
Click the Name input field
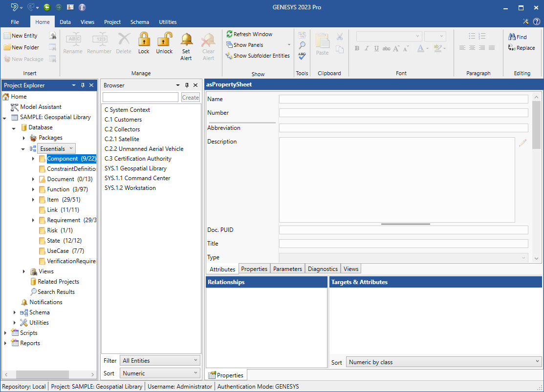pos(404,99)
